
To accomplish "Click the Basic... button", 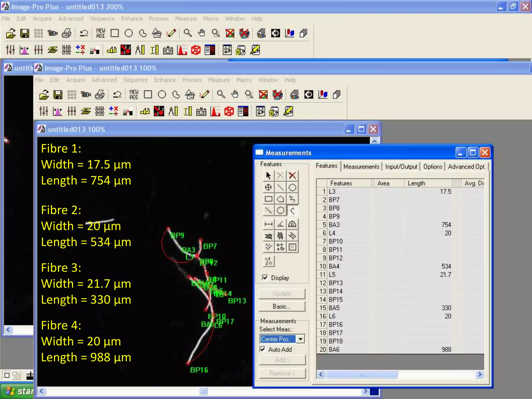I will point(282,307).
